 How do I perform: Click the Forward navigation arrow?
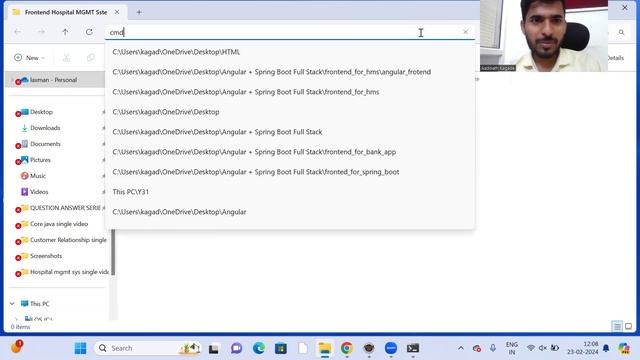point(41,32)
